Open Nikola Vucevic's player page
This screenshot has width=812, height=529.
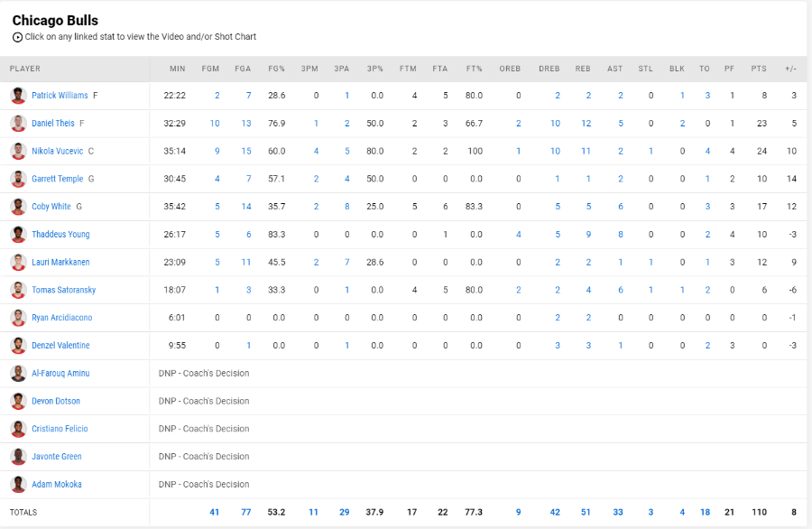57,151
